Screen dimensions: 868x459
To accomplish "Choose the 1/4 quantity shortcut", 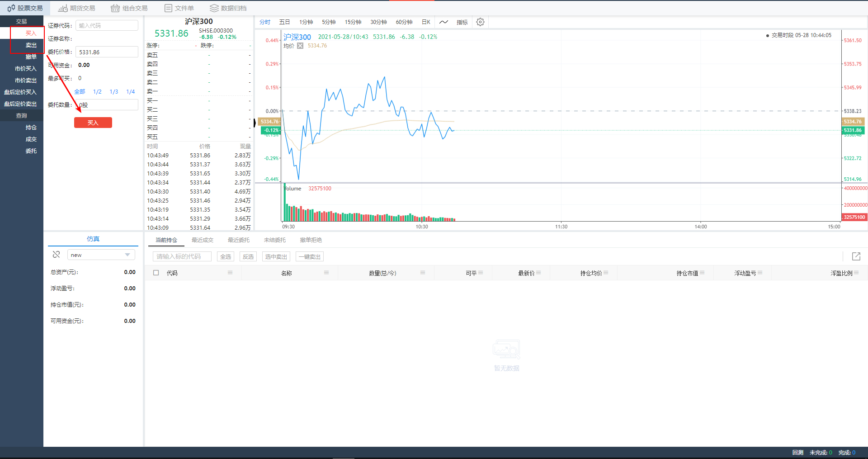I will [131, 91].
